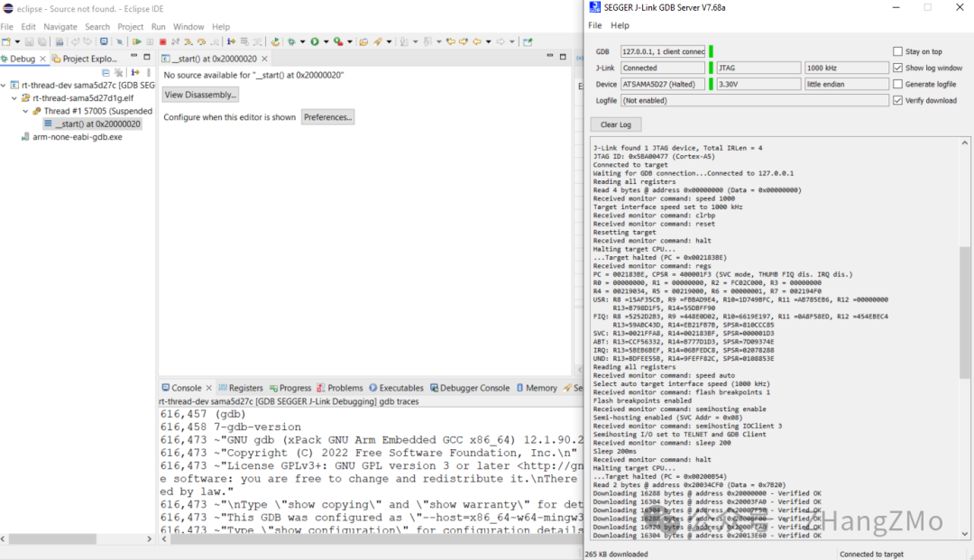Click the Next Edit Location arrow icon

click(464, 41)
